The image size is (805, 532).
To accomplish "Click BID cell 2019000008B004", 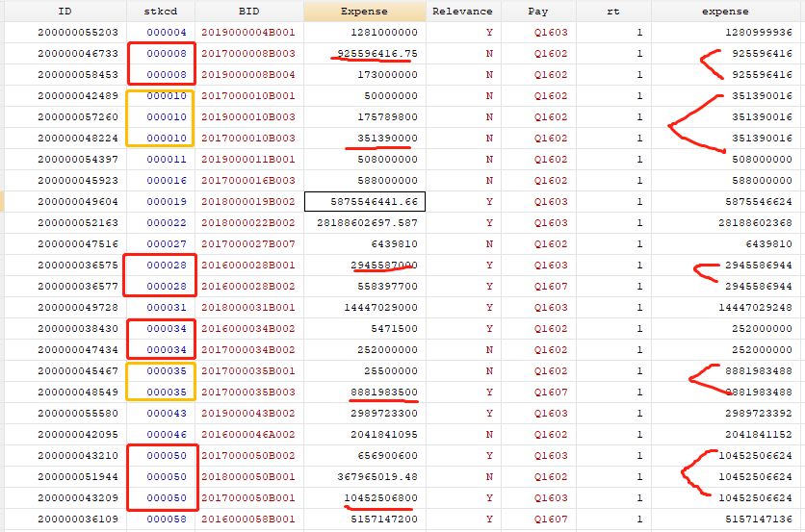I will [248, 75].
